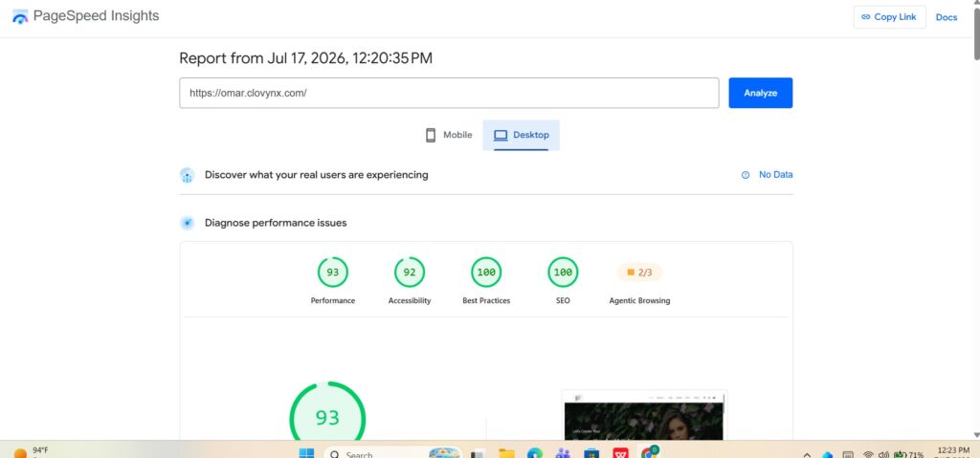The image size is (980, 458).
Task: Open File Explorer from taskbar
Action: 506,453
